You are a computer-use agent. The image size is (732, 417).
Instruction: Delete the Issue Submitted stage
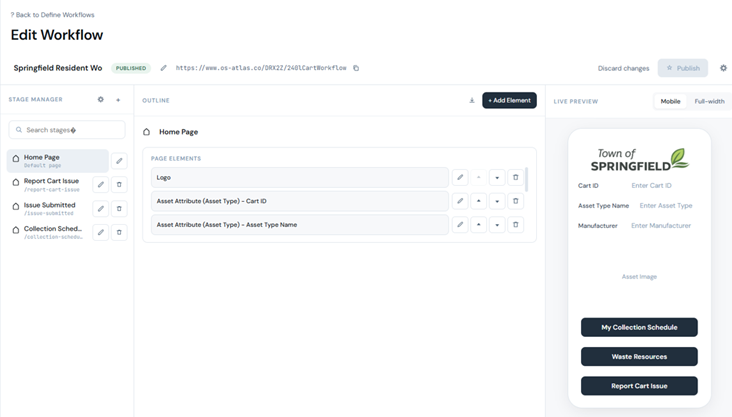tap(119, 208)
